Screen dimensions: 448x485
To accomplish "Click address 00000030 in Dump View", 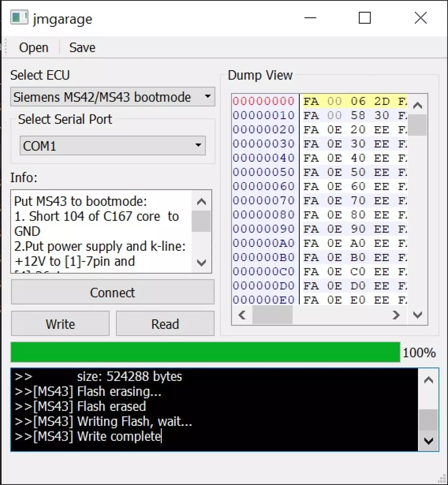I will pos(263,144).
